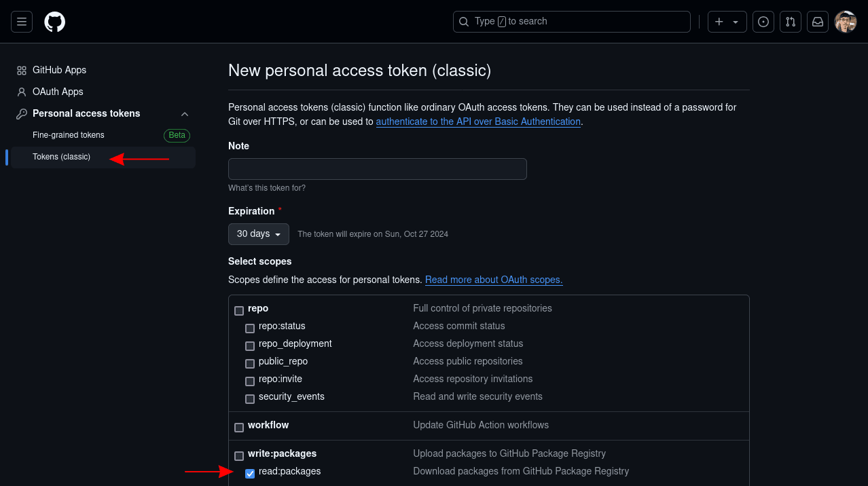Click the 'Read and write security events' text
The image size is (868, 486).
(x=478, y=396)
